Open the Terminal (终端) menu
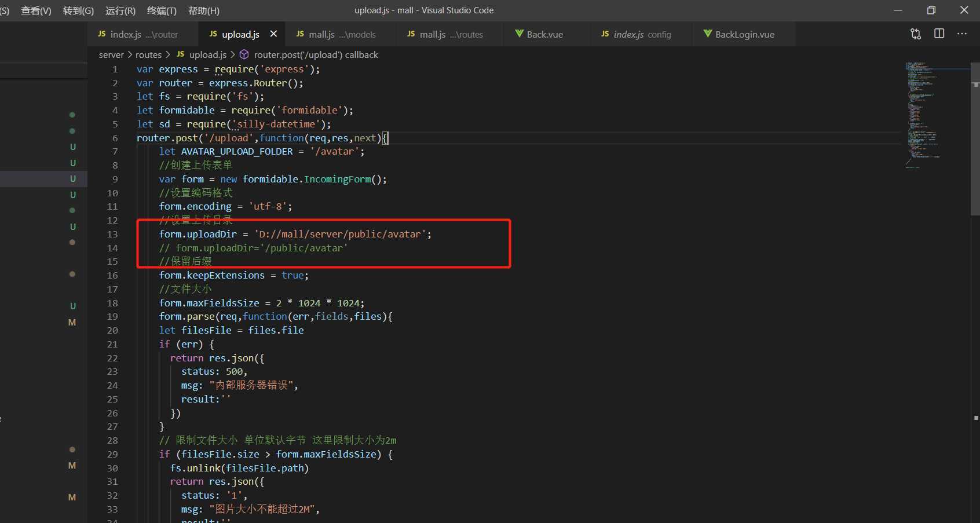 click(x=162, y=10)
